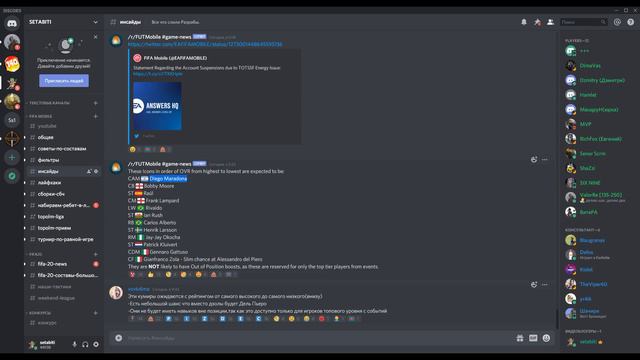640x360 pixels.
Task: Collapse the bottom конкурсы category
Action: (39, 313)
